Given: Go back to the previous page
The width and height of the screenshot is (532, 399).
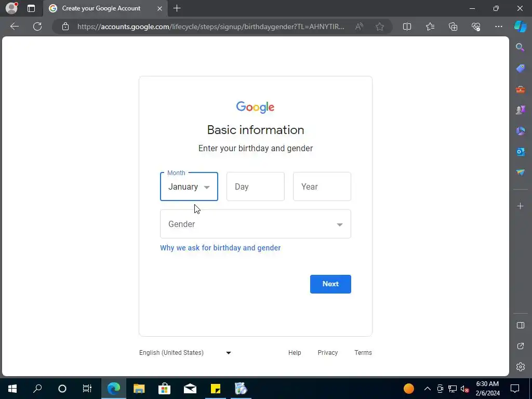Looking at the screenshot, I should click(14, 26).
